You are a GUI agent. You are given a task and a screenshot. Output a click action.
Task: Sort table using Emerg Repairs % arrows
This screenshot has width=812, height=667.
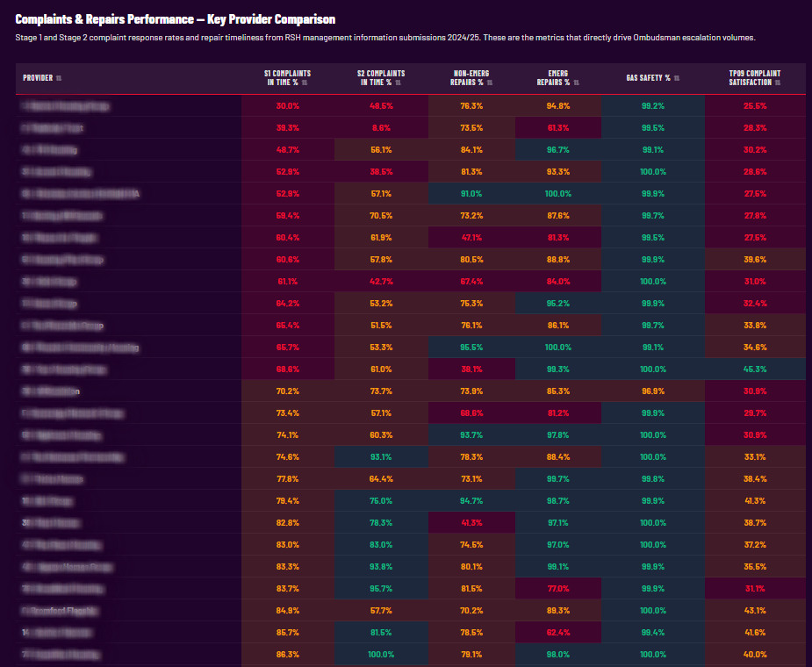(577, 82)
